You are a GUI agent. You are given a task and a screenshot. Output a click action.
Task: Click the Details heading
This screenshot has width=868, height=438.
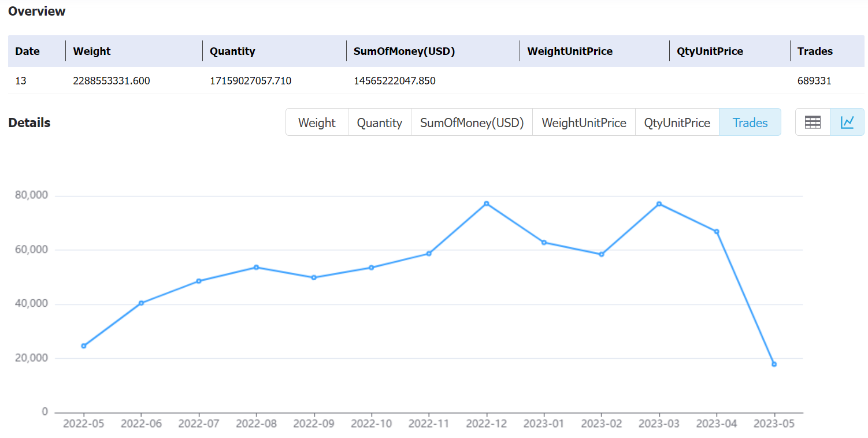(x=29, y=123)
